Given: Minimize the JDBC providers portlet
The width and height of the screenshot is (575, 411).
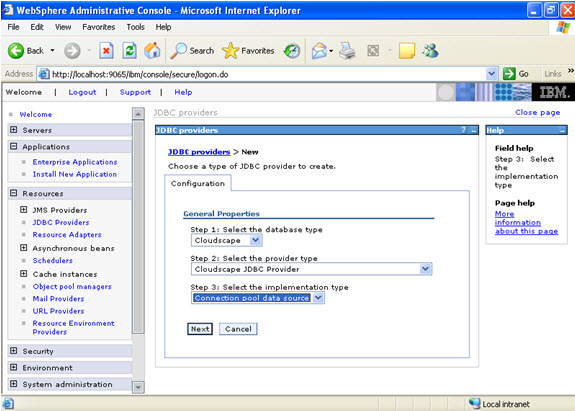Looking at the screenshot, I should click(474, 131).
